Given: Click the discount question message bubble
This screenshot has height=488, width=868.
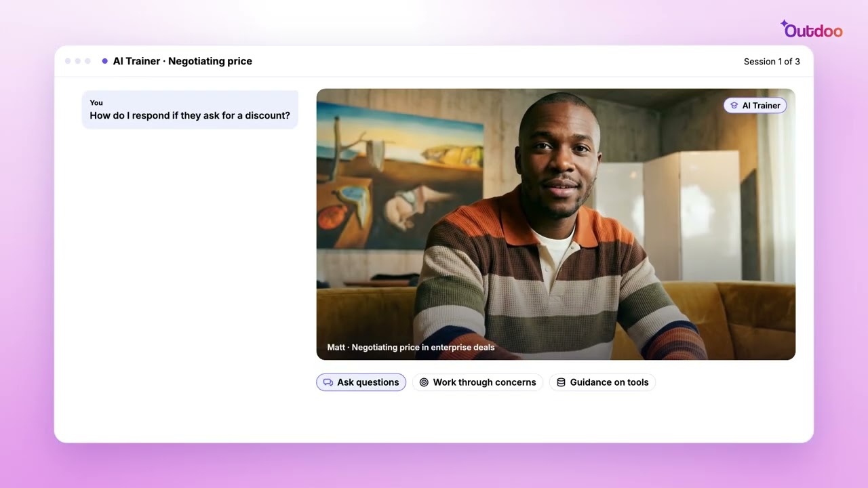Looking at the screenshot, I should (x=190, y=110).
